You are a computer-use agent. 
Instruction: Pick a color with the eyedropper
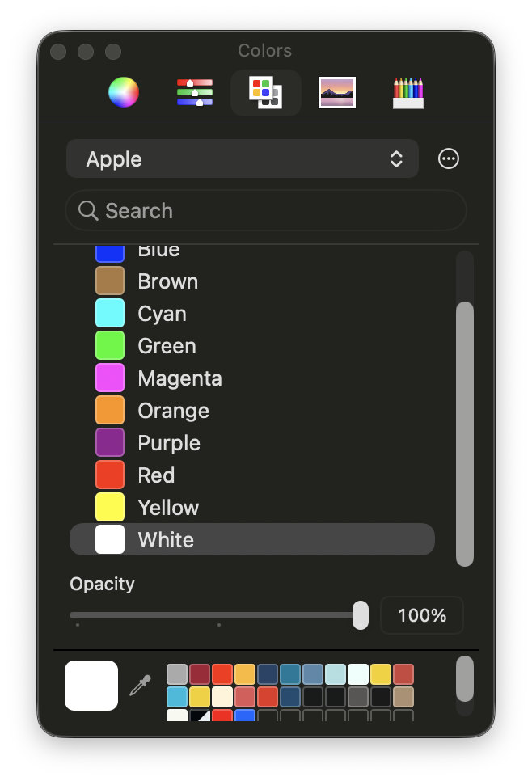pos(141,686)
